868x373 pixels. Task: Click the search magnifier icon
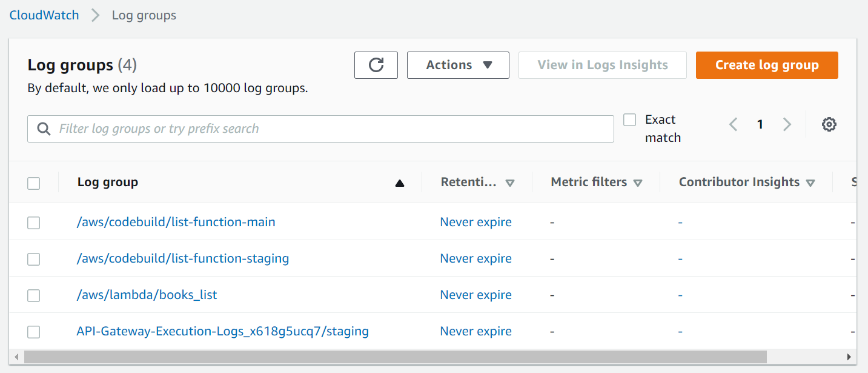[x=44, y=129]
